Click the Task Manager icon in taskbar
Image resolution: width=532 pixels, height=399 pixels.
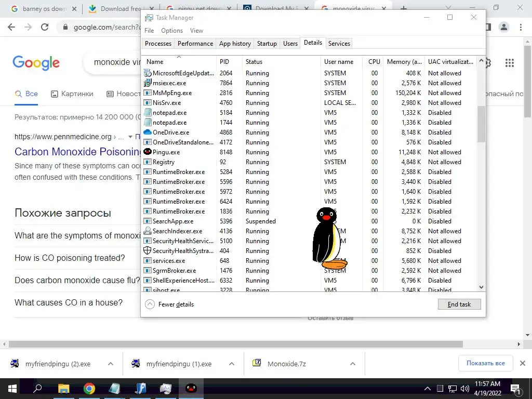point(166,389)
